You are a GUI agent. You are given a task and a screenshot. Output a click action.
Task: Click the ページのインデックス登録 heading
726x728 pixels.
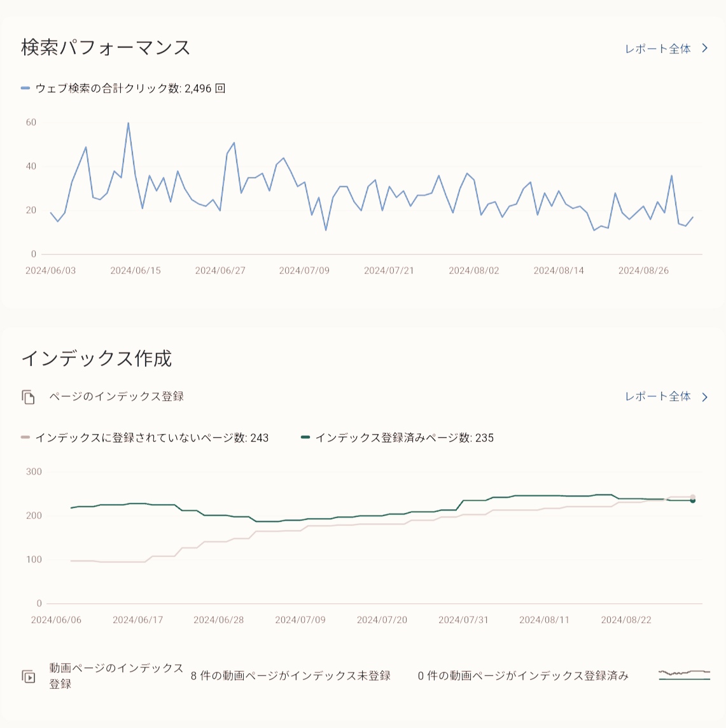click(x=116, y=396)
